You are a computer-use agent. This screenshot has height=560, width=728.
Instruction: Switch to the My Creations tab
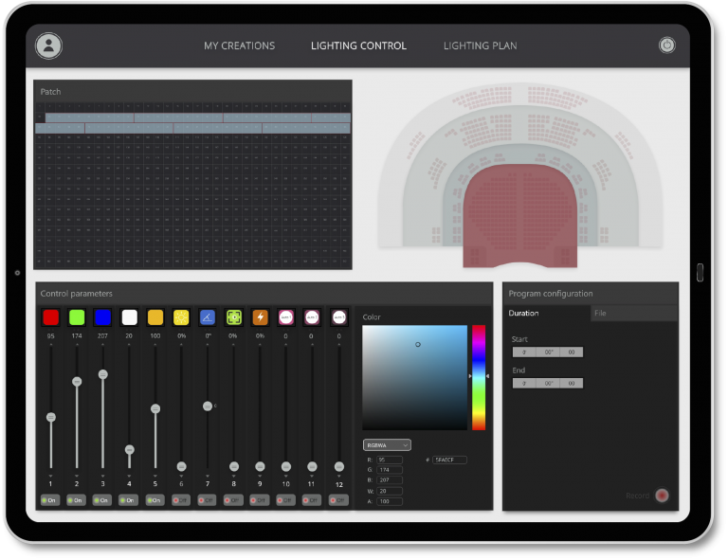(x=239, y=45)
